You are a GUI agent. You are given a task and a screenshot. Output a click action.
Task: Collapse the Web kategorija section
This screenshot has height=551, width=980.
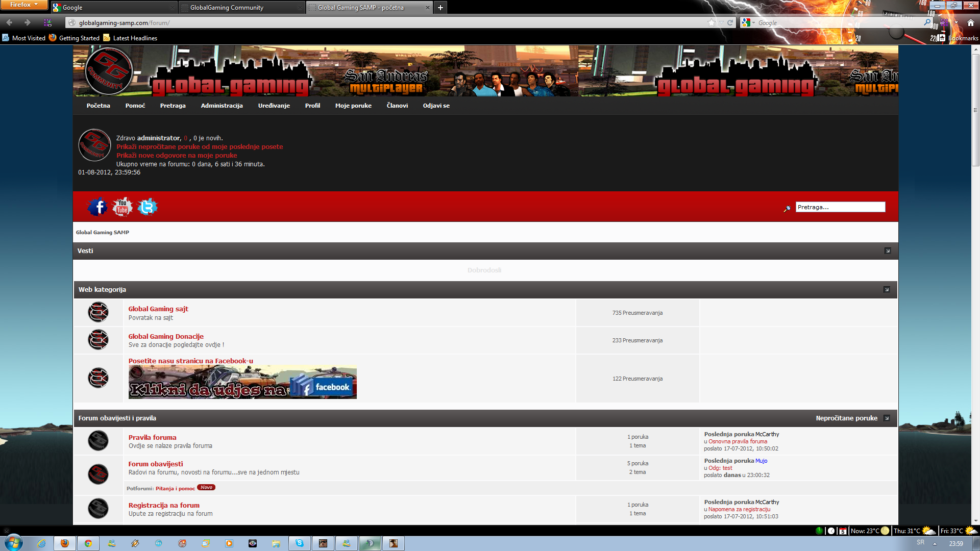887,290
